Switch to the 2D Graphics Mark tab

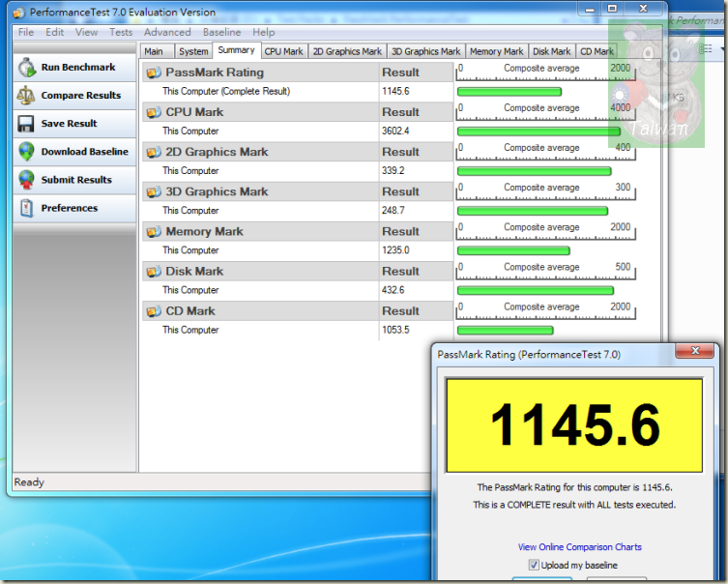point(347,51)
